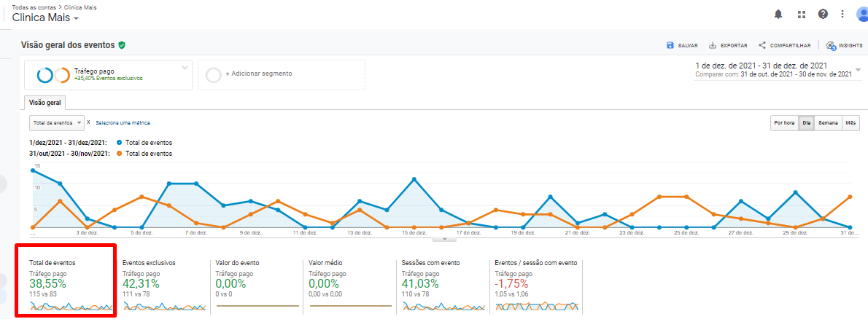Open the notifications bell
868x319 pixels.
tap(779, 14)
